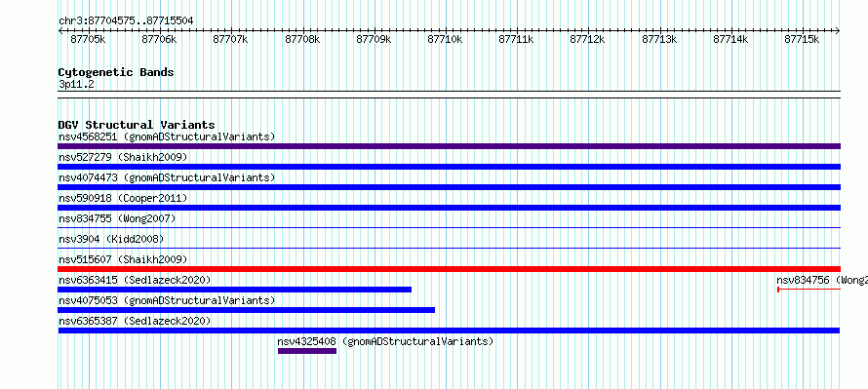The width and height of the screenshot is (868, 389).
Task: Click the 87705k ruler tick label
Action: tap(88, 39)
